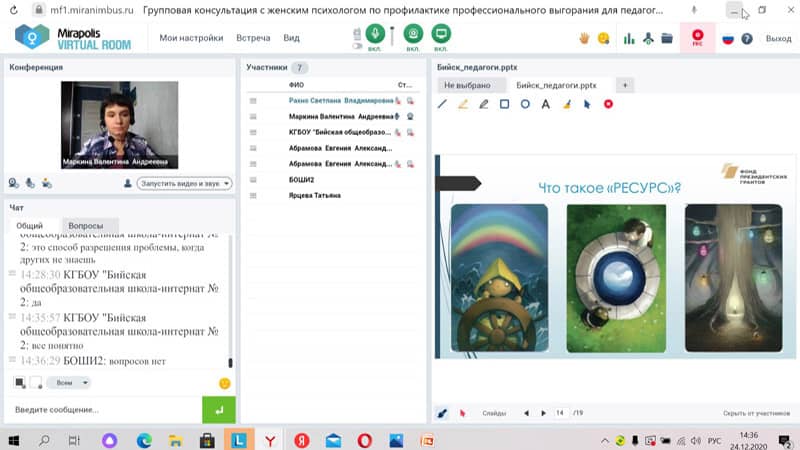Viewport: 800px width, 450px height.
Task: Send the message with green enter button
Action: coord(219,410)
